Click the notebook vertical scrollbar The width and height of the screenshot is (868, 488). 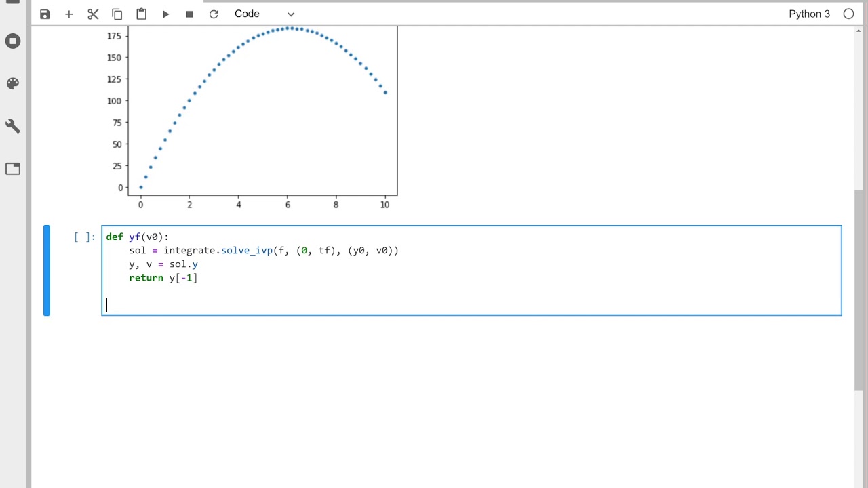859,290
